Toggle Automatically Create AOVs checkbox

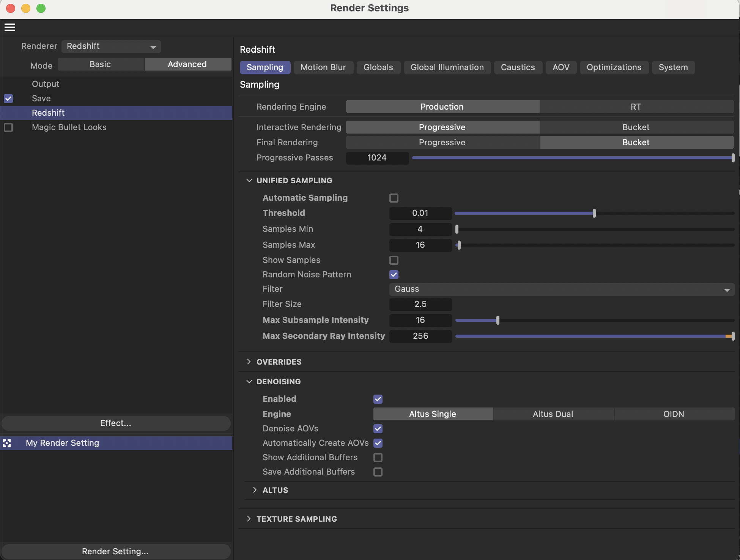378,443
